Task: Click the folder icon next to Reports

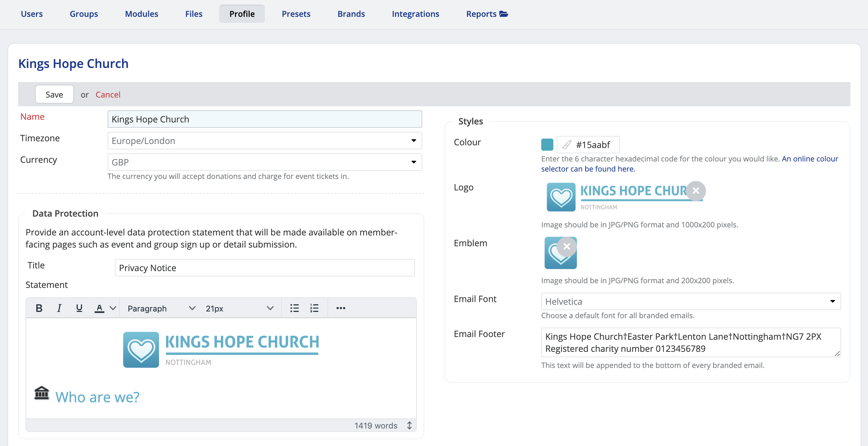Action: [503, 14]
